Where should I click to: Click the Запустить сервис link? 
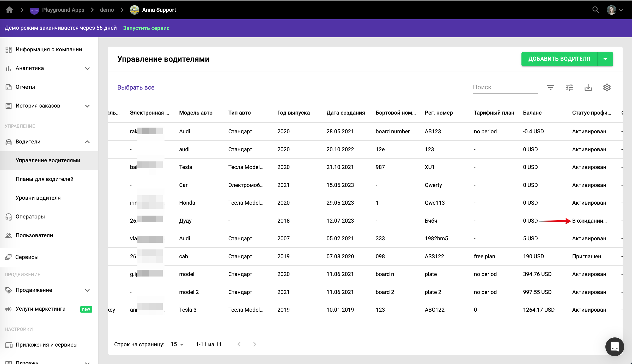146,28
